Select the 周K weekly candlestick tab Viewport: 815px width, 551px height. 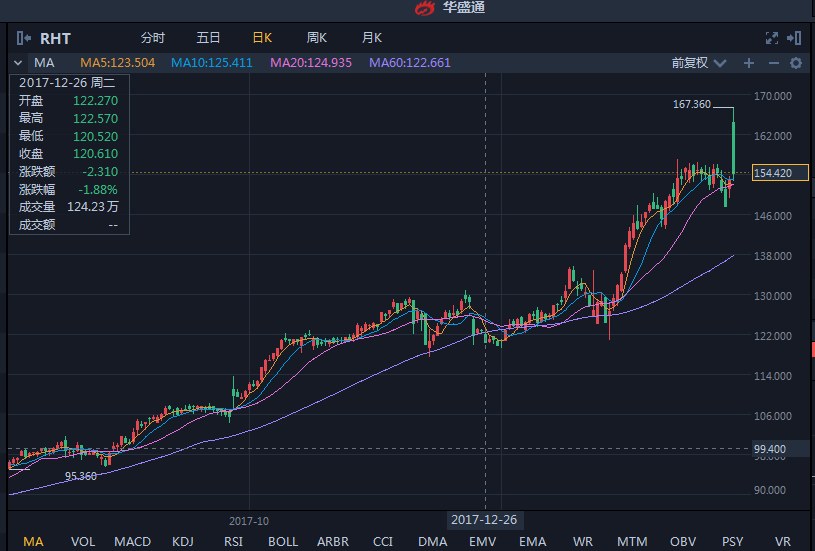[x=317, y=38]
